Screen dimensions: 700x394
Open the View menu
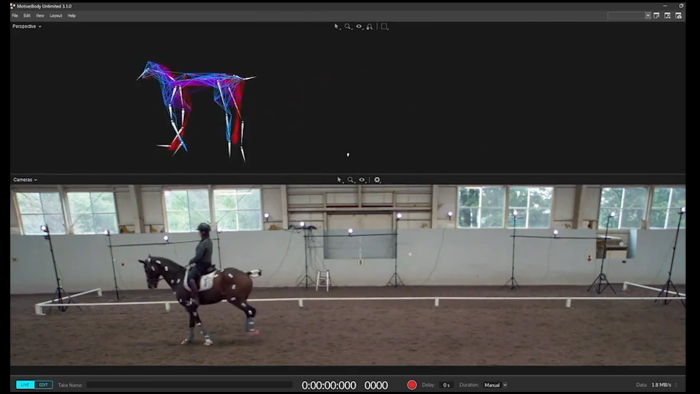click(x=40, y=16)
